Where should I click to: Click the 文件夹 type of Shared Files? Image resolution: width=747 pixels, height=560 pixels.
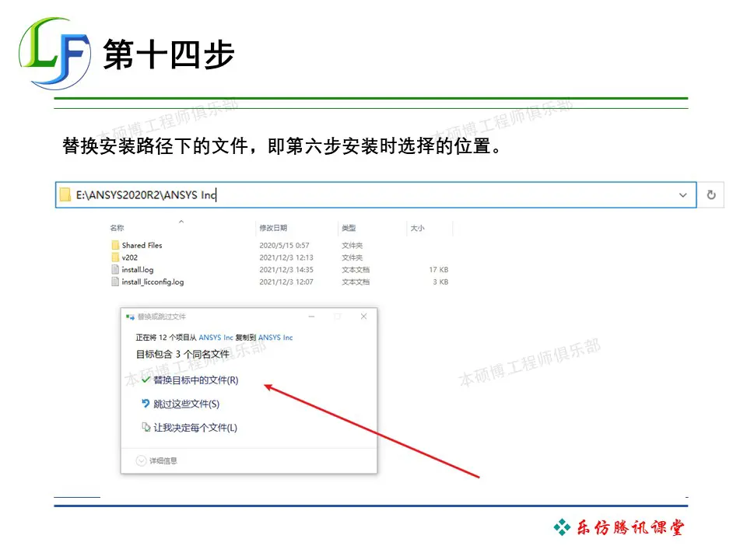coord(352,245)
